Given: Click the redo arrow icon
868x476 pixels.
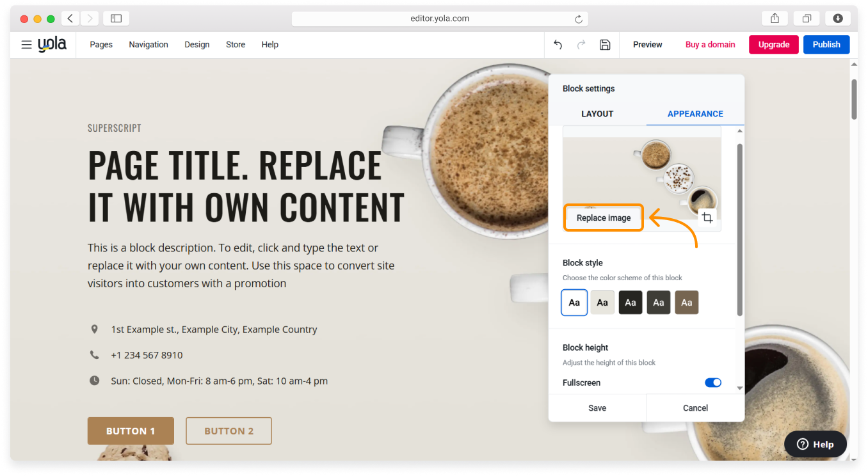Looking at the screenshot, I should (x=581, y=45).
